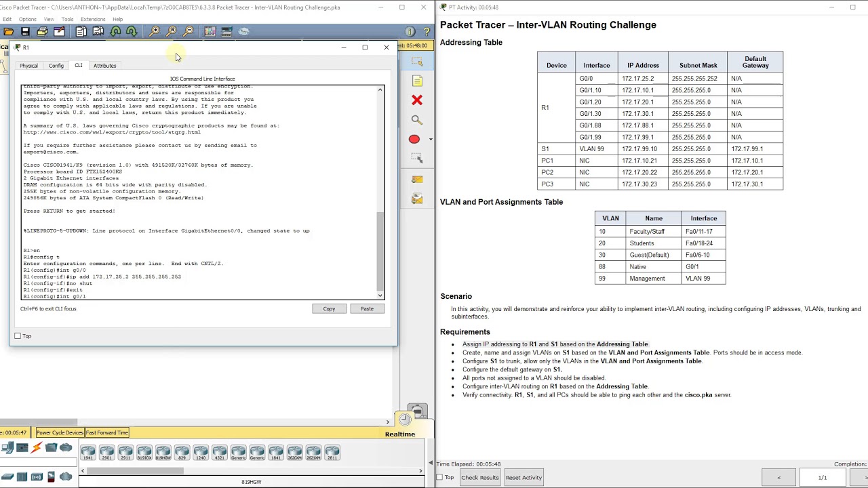Save the Packet Tracer file
This screenshot has height=488, width=868.
pos(25,31)
